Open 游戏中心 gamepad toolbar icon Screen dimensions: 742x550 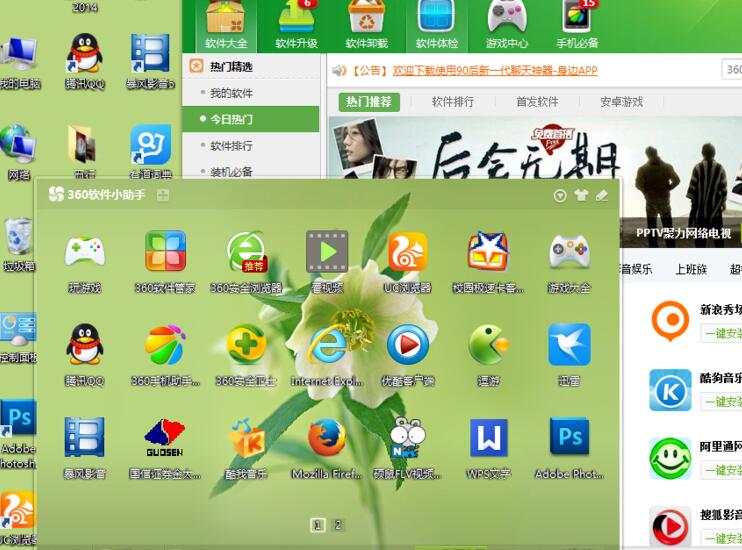pos(507,25)
